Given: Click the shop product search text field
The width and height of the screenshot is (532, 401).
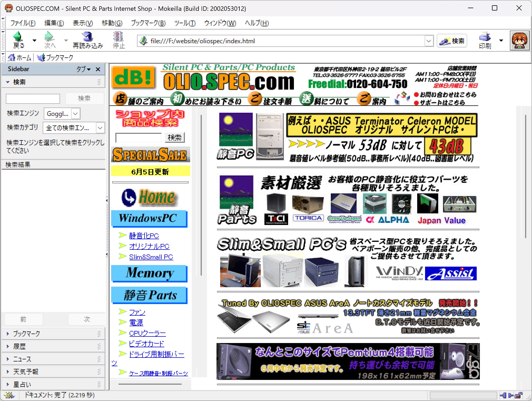Looking at the screenshot, I should (138, 138).
